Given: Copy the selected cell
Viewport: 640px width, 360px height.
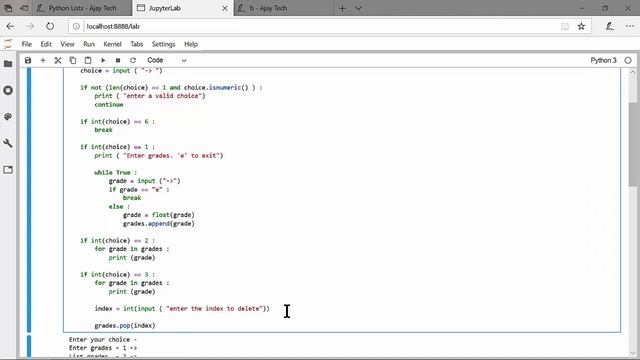Looking at the screenshot, I should click(x=73, y=60).
